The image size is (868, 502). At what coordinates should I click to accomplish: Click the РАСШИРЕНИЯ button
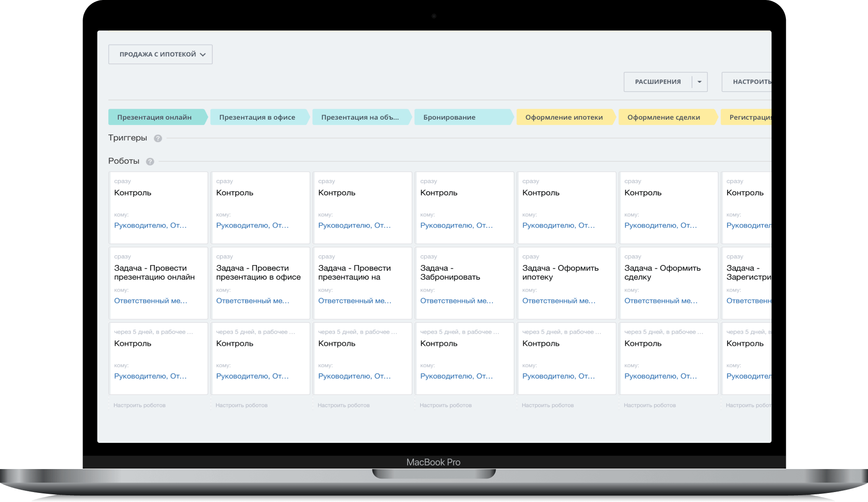click(x=658, y=82)
